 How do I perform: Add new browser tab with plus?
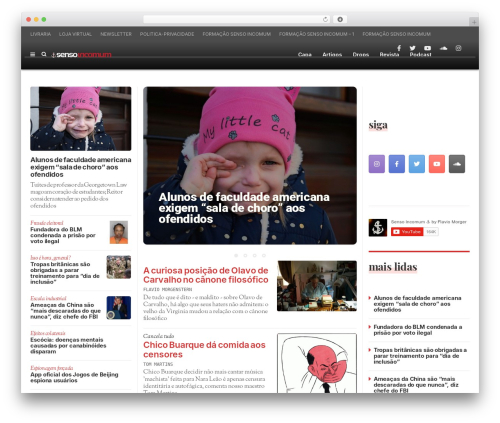pyautogui.click(x=474, y=22)
